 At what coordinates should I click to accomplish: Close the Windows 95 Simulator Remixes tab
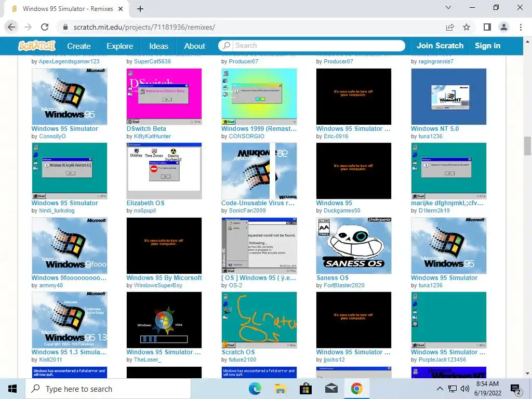(x=121, y=9)
